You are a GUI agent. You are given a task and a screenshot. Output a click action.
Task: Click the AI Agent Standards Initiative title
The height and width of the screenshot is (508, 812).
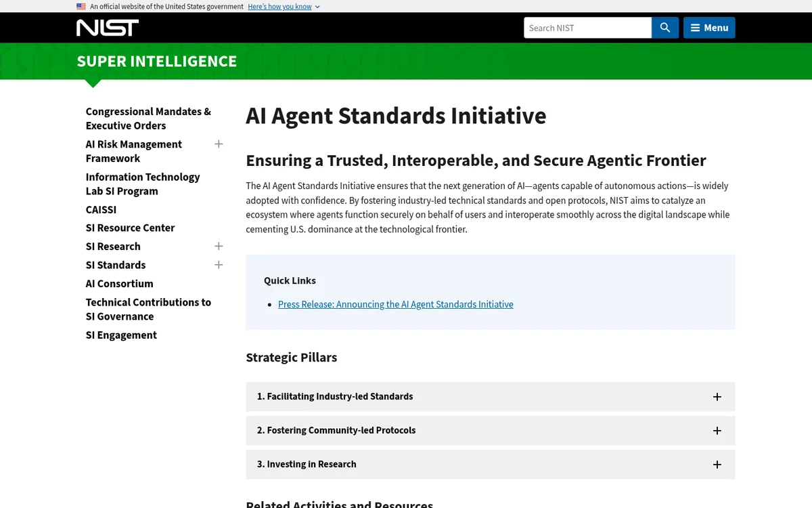point(396,116)
